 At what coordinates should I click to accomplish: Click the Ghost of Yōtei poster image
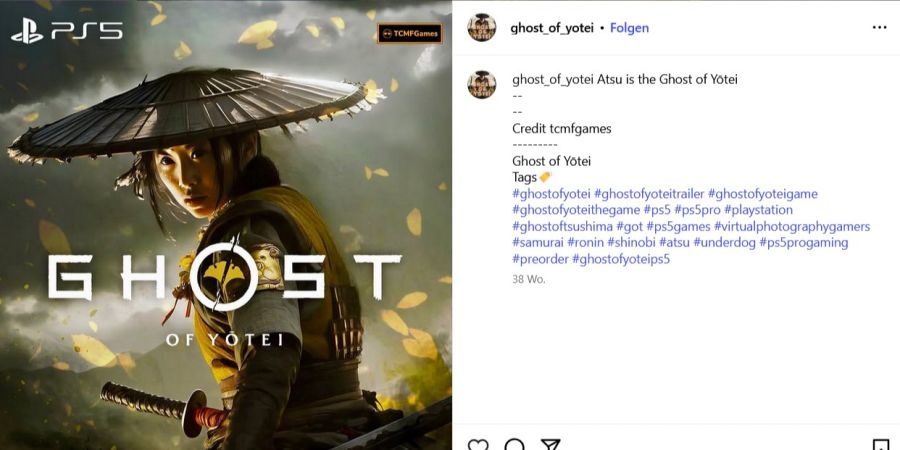[x=226, y=225]
